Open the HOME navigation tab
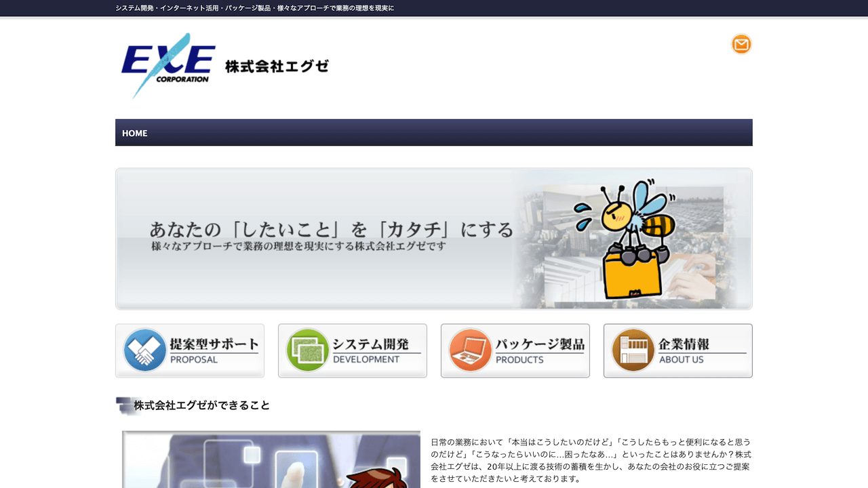868x488 pixels. tap(134, 133)
